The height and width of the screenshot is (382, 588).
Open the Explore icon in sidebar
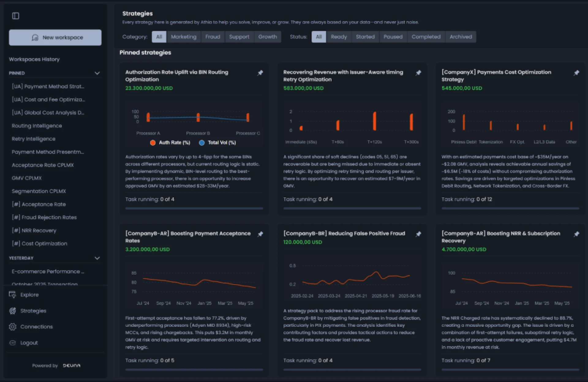(13, 295)
